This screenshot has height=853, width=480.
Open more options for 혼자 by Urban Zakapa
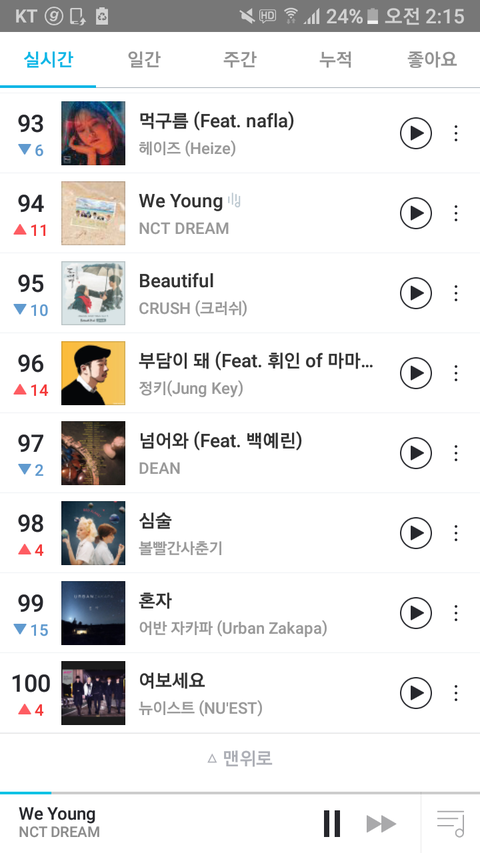click(x=456, y=613)
